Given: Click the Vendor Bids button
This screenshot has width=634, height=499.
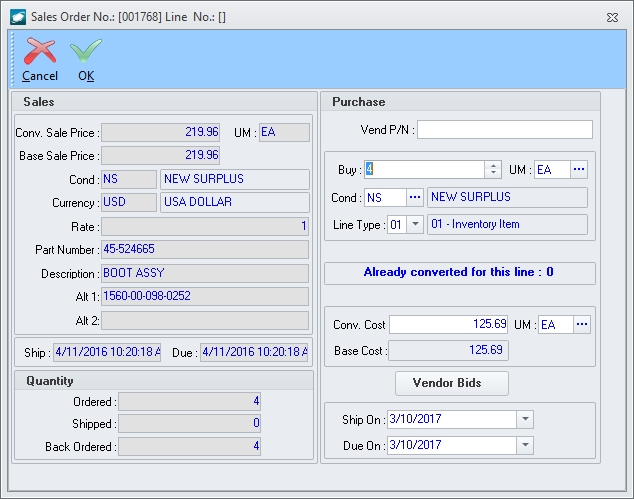Looking at the screenshot, I should click(452, 383).
